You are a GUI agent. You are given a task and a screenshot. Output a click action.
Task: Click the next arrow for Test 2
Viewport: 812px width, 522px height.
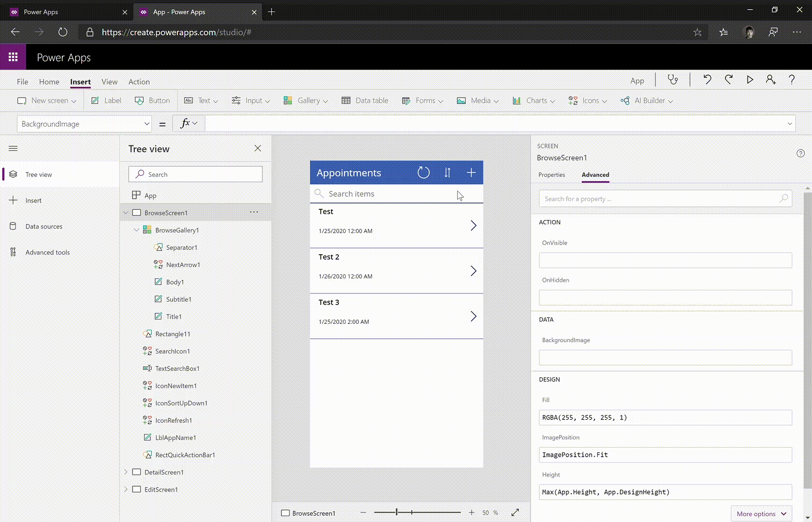point(474,271)
